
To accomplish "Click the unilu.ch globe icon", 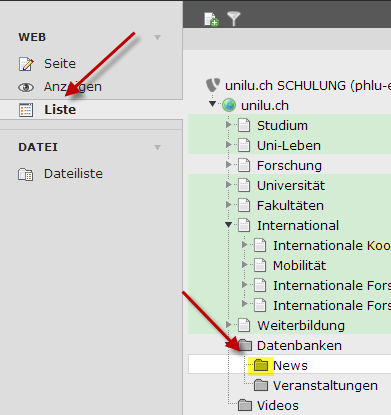I will pos(229,105).
